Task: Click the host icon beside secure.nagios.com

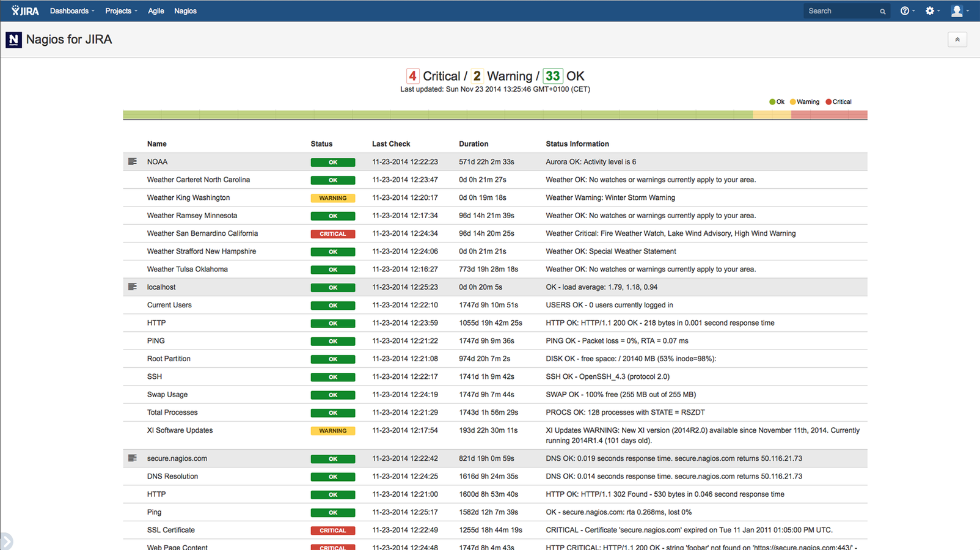Action: pos(133,458)
